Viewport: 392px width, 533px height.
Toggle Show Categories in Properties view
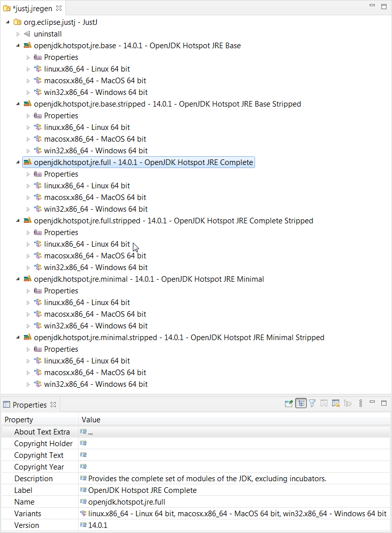(301, 404)
